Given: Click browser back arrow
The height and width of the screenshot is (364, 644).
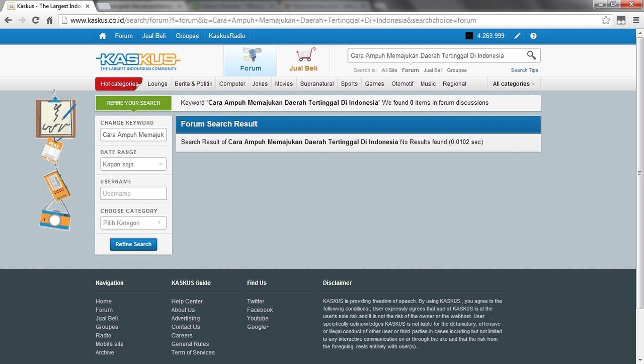Looking at the screenshot, I should [x=8, y=20].
